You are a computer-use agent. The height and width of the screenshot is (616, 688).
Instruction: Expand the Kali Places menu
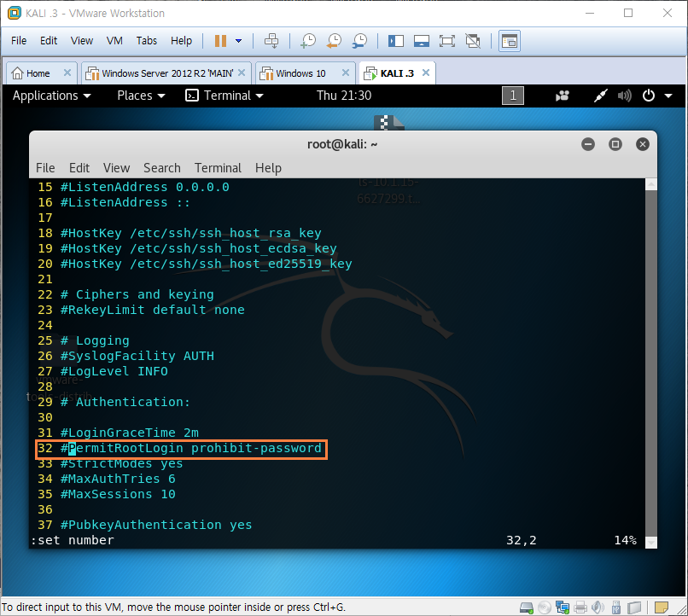(x=141, y=96)
